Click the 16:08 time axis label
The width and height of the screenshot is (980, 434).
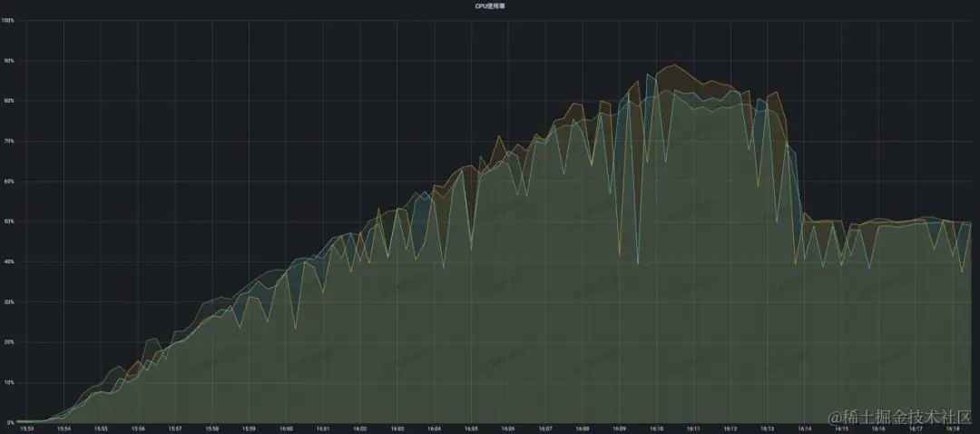click(583, 429)
